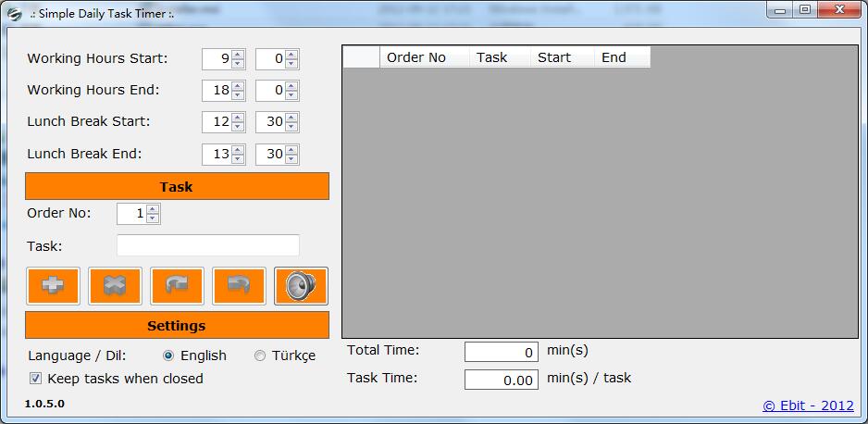Screen dimensions: 868x424
Task: Click the Order No column header
Action: tap(416, 57)
